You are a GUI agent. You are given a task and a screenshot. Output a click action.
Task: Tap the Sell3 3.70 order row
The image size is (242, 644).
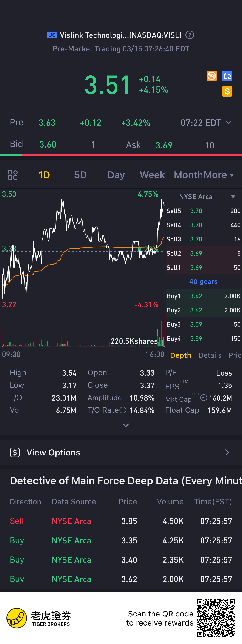pyautogui.click(x=203, y=239)
